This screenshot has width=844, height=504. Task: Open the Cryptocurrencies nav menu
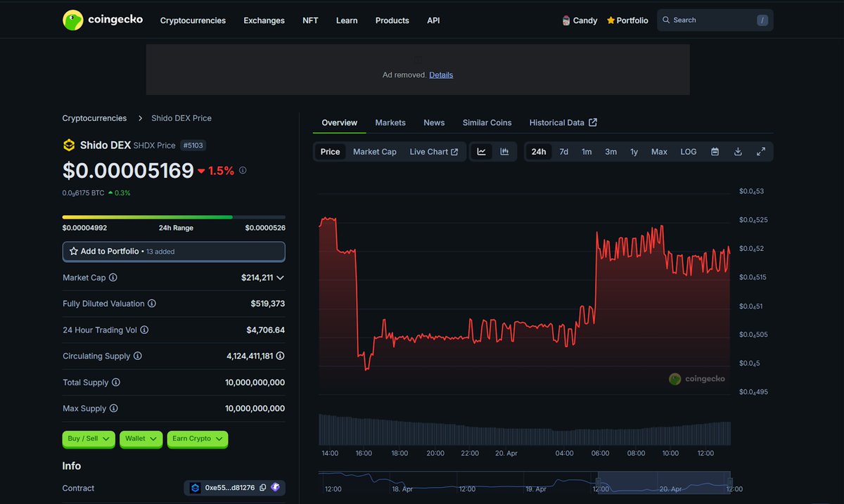[x=193, y=20]
